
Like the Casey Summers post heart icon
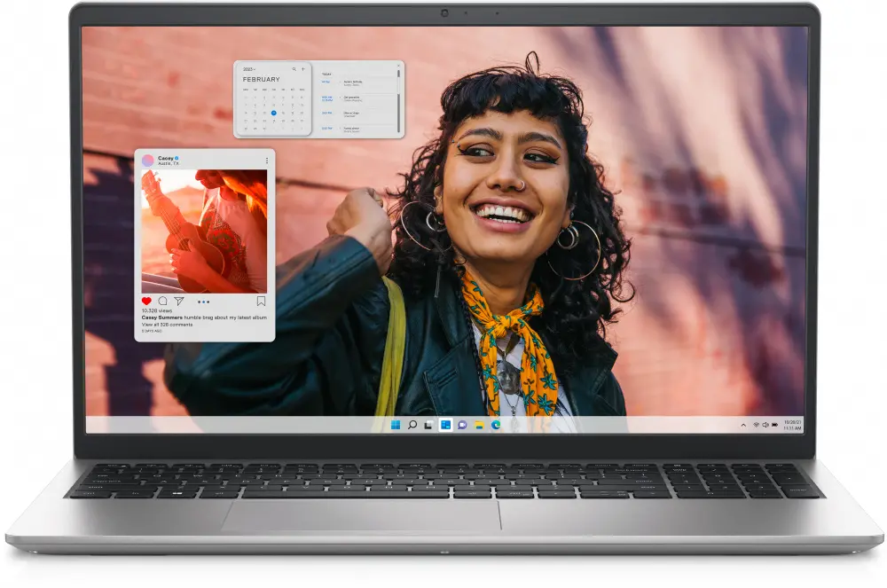pos(145,301)
